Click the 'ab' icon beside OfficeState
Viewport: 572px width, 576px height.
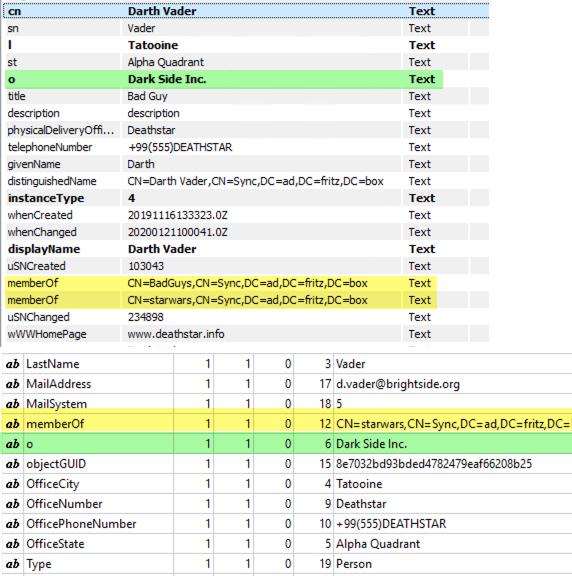click(12, 544)
